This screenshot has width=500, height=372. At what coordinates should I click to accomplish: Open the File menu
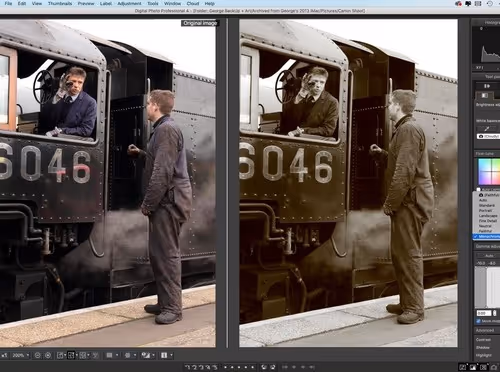[x=8, y=3]
